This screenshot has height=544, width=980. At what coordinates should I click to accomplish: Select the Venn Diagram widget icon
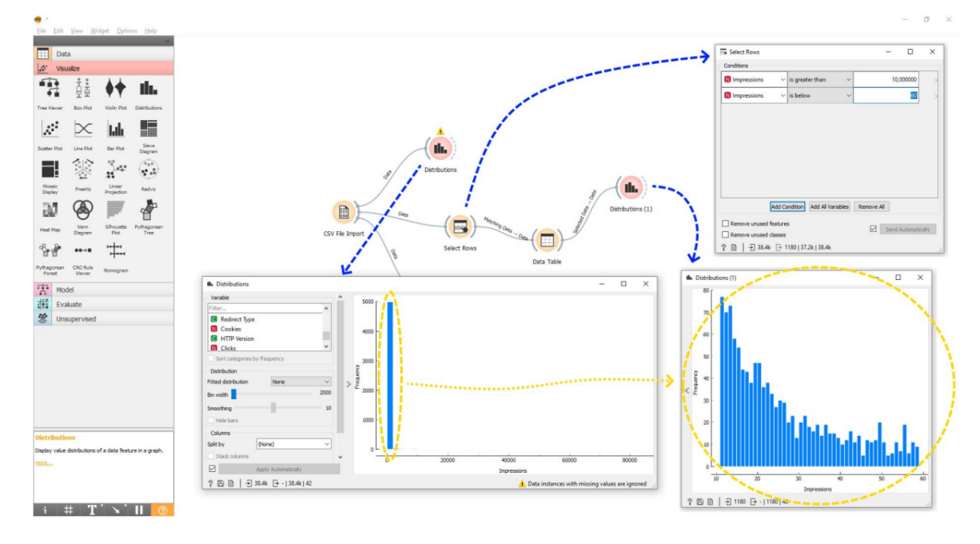(82, 210)
